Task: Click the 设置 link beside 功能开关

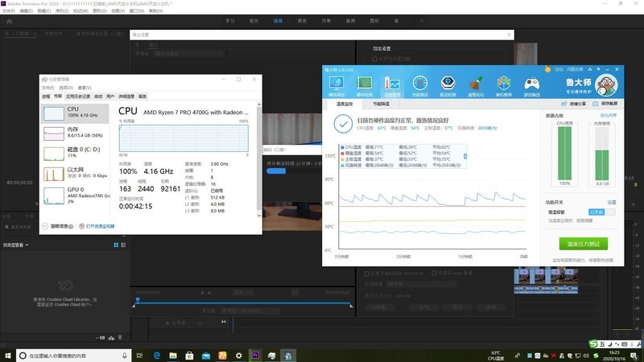Action: tap(611, 202)
